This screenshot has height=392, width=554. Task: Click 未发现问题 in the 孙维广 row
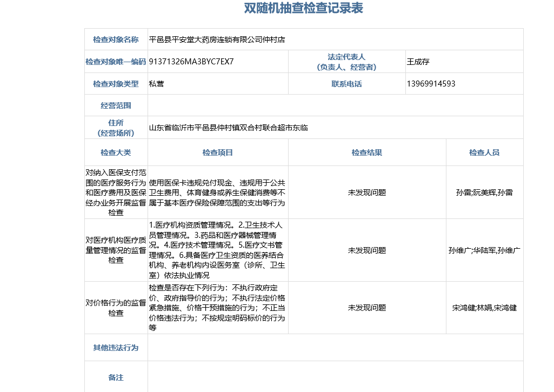point(367,250)
